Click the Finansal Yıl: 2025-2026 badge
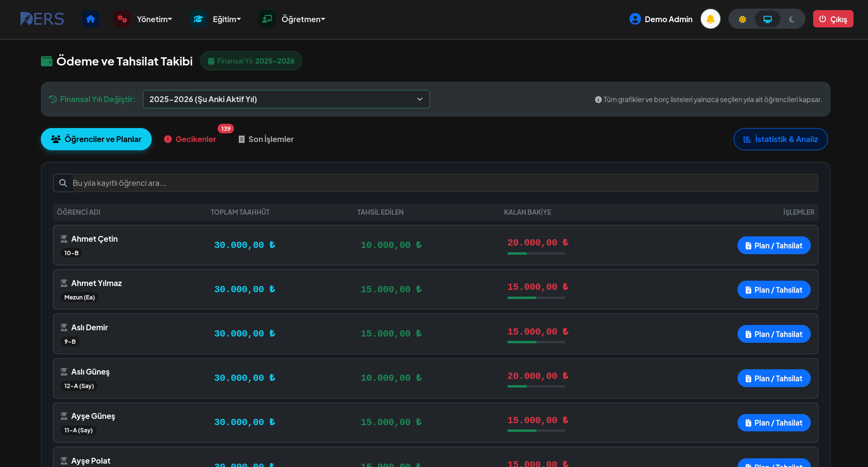 click(x=251, y=61)
